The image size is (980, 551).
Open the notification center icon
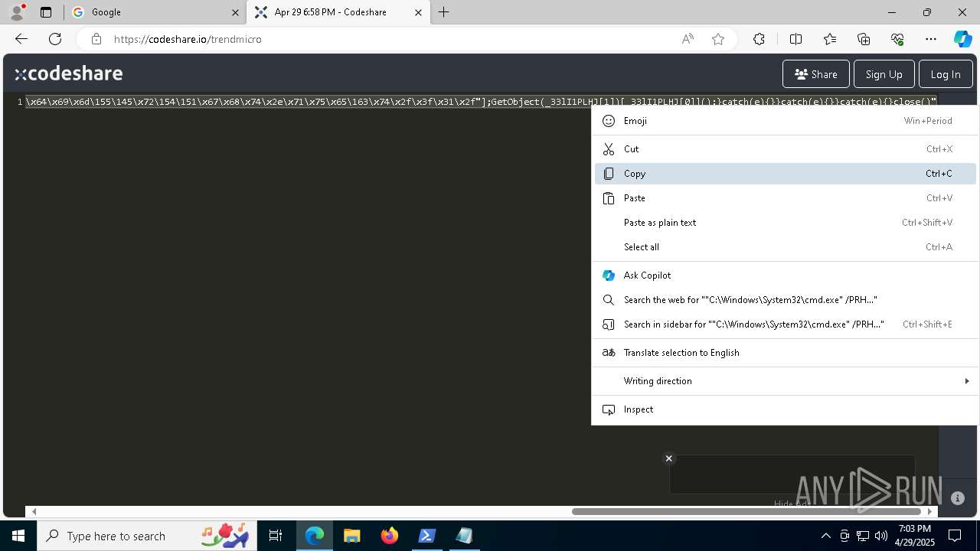pos(955,536)
